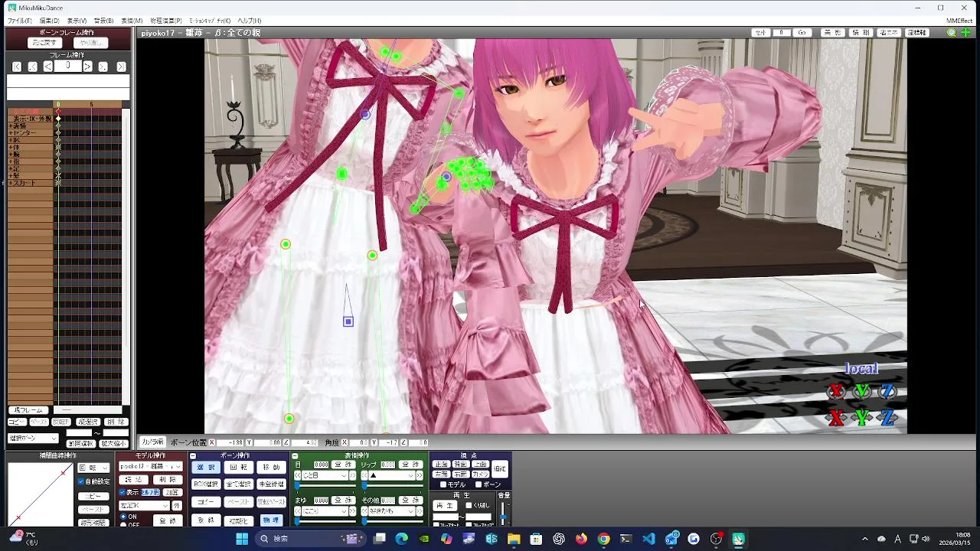This screenshot has height=551, width=980.
Task: Open the model selection dropdown piyoko17
Action: click(x=150, y=466)
